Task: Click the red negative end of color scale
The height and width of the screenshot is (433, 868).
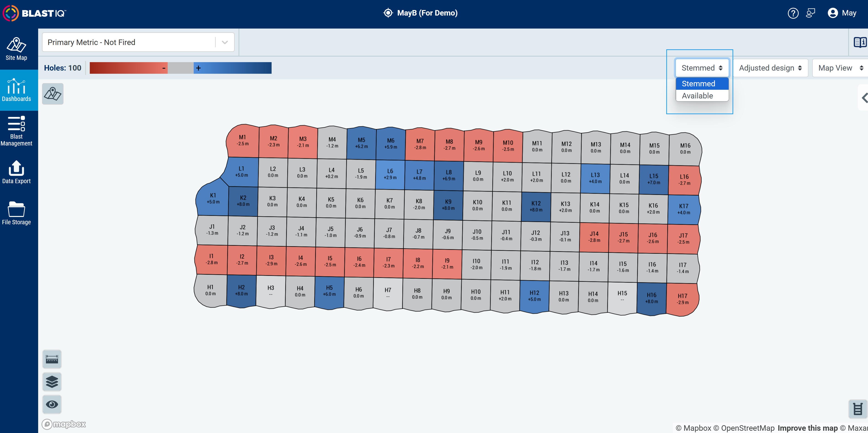Action: (x=128, y=68)
